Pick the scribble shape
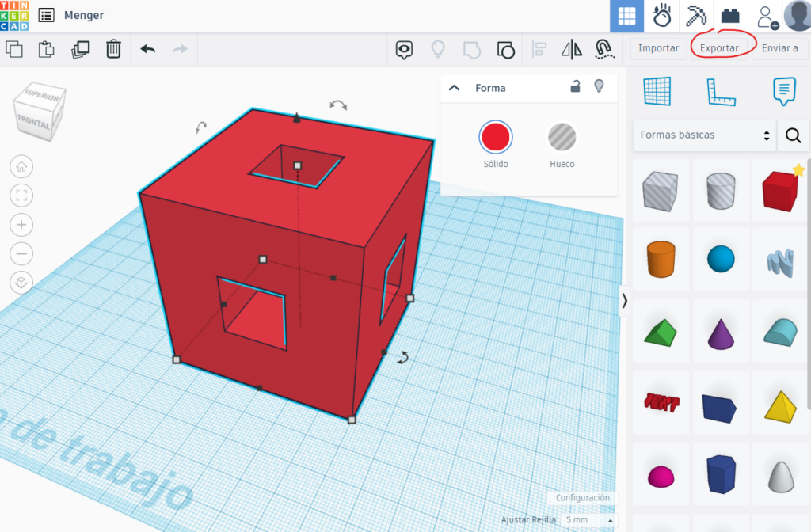 [780, 263]
